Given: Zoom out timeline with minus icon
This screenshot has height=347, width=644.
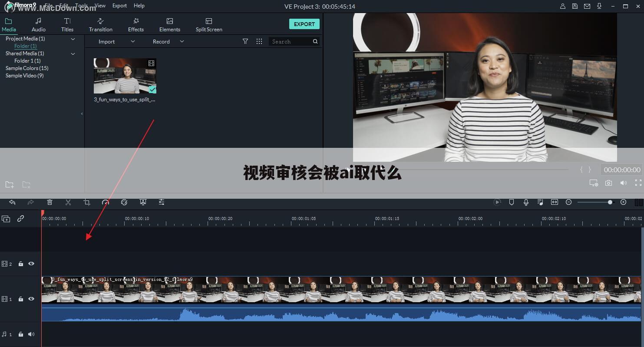Looking at the screenshot, I should [568, 202].
